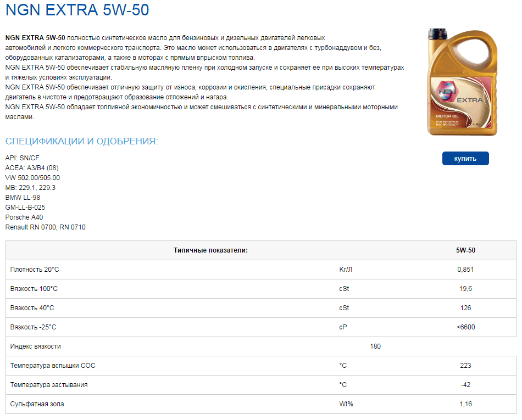Select the NGN EXTRA 5W-50 page heading
The image size is (522, 420).
pos(77,10)
